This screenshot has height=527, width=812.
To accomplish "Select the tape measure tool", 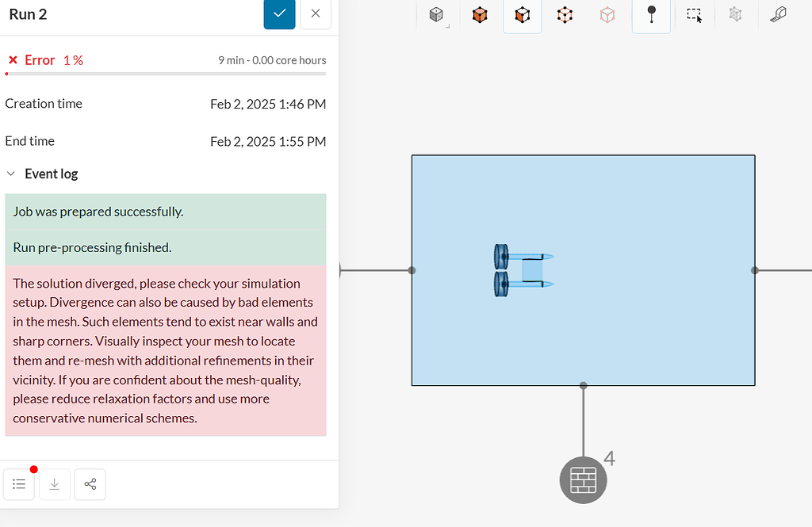I will coord(778,15).
